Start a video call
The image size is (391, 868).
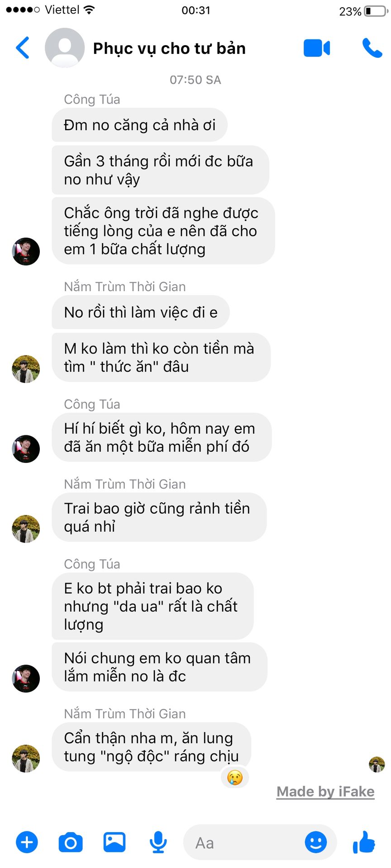(x=317, y=48)
